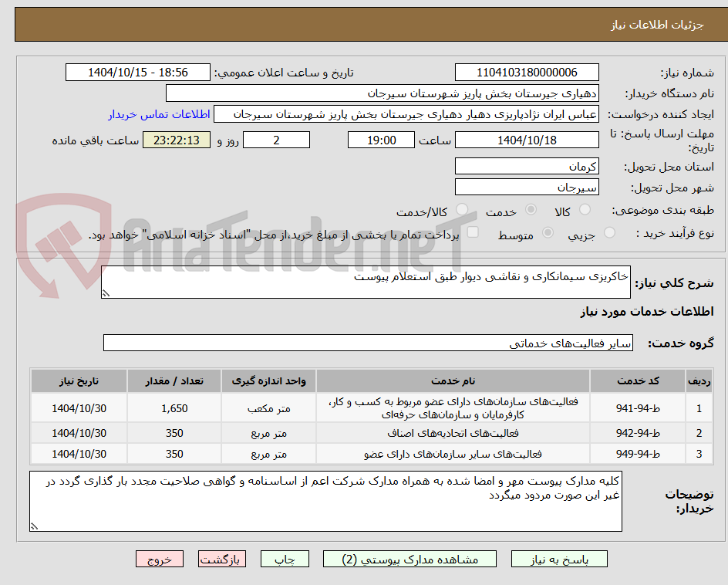The width and height of the screenshot is (728, 585).
Task: Click the remaining time countdown 23:22:13
Action: coord(177,140)
